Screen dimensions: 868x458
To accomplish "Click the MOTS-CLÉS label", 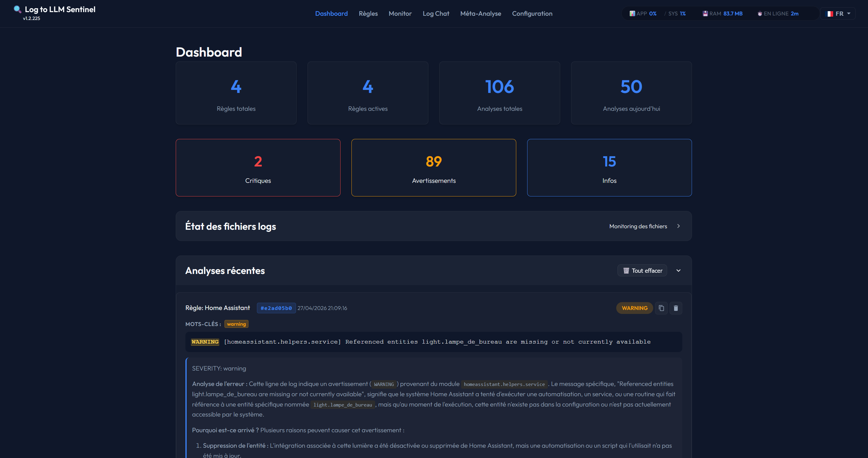I will 203,324.
